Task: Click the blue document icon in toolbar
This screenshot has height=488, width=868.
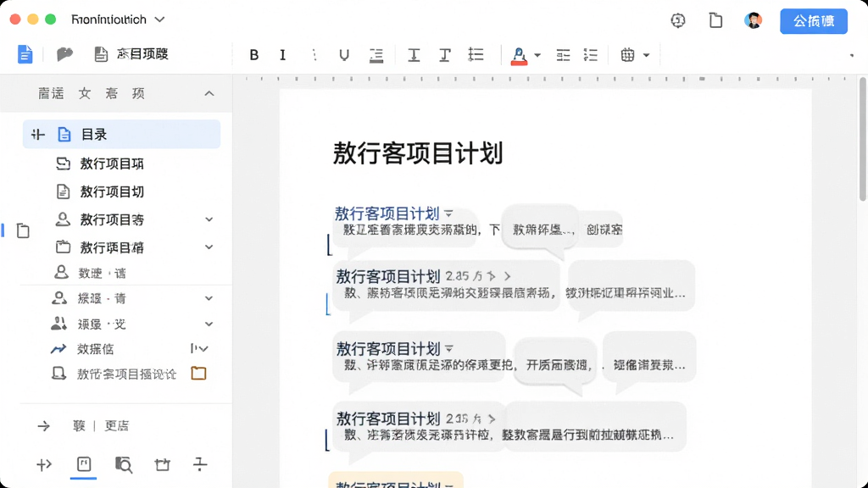Action: pos(25,54)
